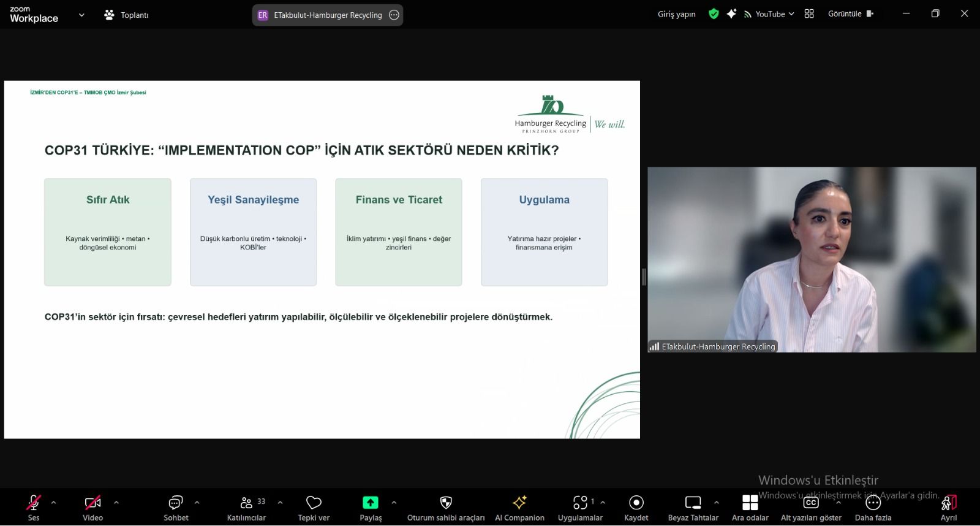Click the shared presentation slide
This screenshot has height=526, width=980.
[322, 259]
